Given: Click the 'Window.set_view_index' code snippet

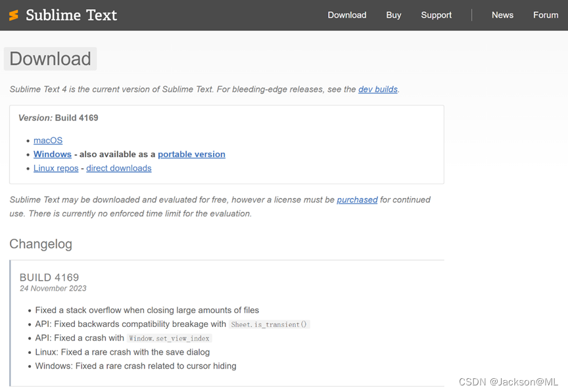Looking at the screenshot, I should coord(169,338).
